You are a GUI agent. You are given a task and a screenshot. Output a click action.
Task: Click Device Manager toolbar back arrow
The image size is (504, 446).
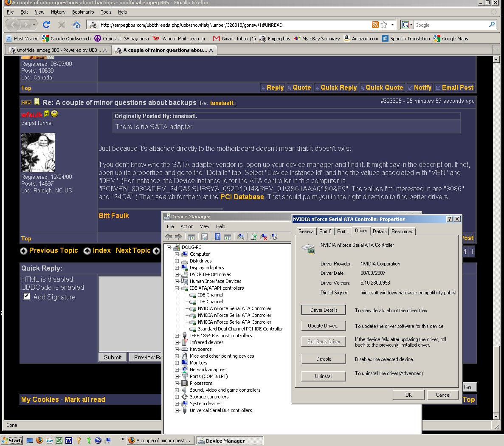coord(169,237)
